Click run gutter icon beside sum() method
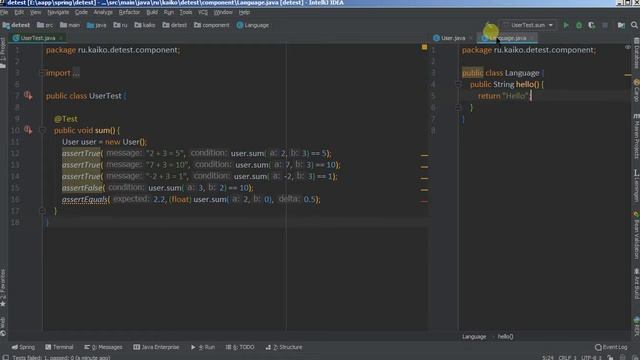The image size is (640, 360). pyautogui.click(x=28, y=130)
